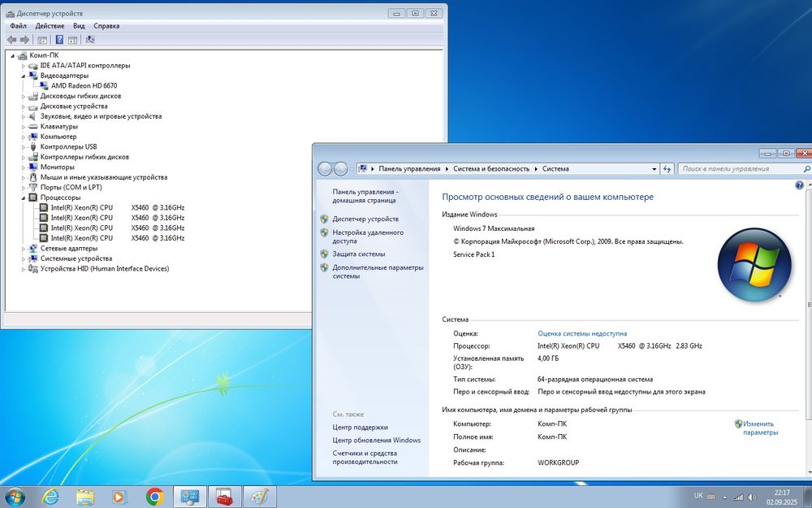Expand IDE ATA/ATAPI контроллеры node
The width and height of the screenshot is (812, 508).
tap(24, 66)
